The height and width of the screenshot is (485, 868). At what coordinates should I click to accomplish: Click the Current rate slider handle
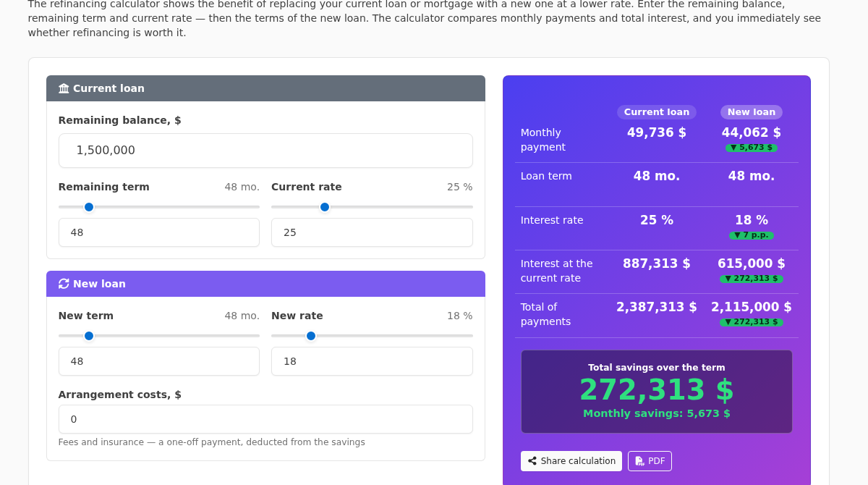325,207
